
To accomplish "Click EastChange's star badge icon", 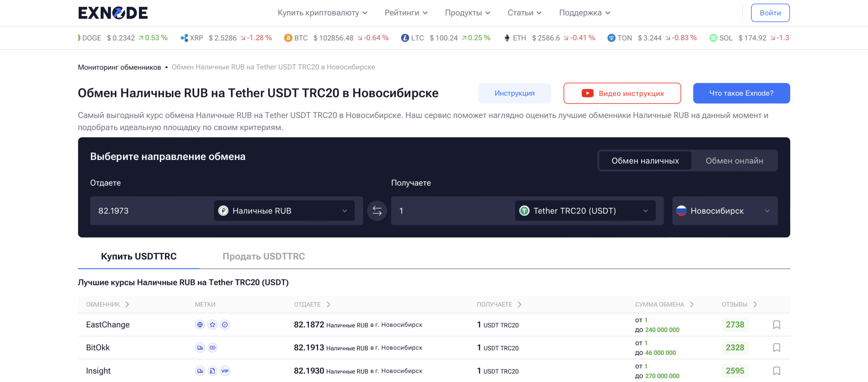I will 212,325.
